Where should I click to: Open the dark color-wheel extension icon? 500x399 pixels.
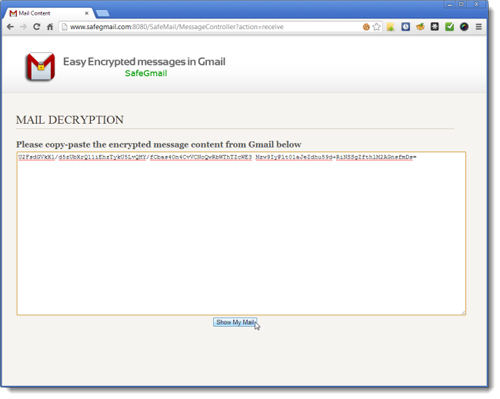pos(464,27)
